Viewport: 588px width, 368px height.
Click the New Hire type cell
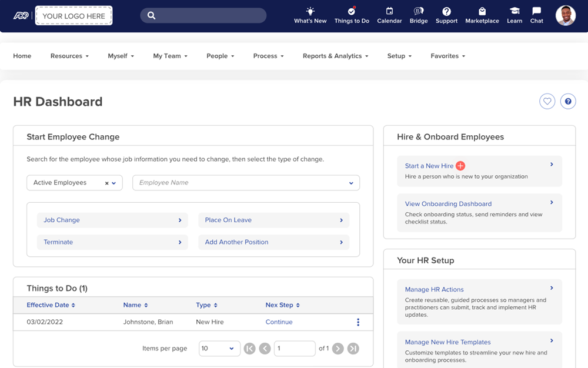210,322
